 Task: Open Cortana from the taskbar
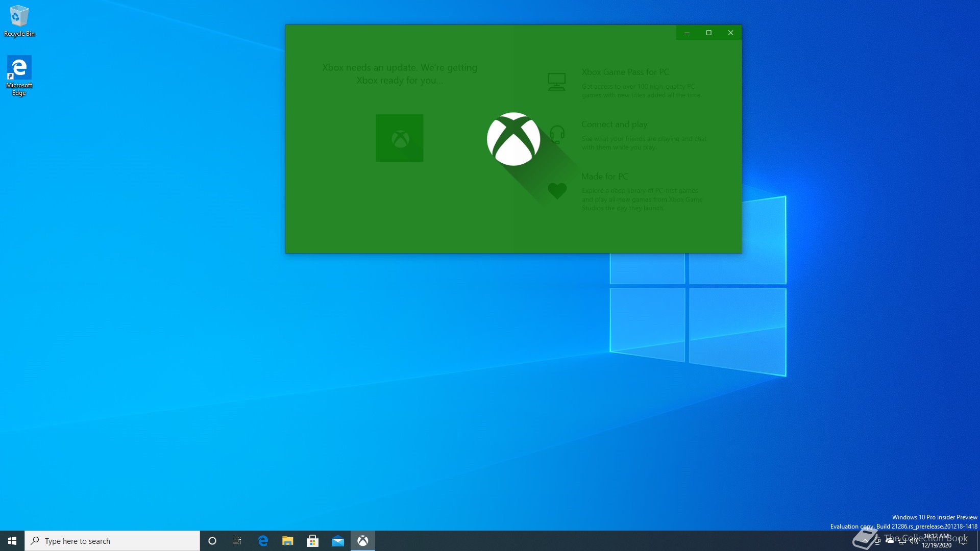212,541
